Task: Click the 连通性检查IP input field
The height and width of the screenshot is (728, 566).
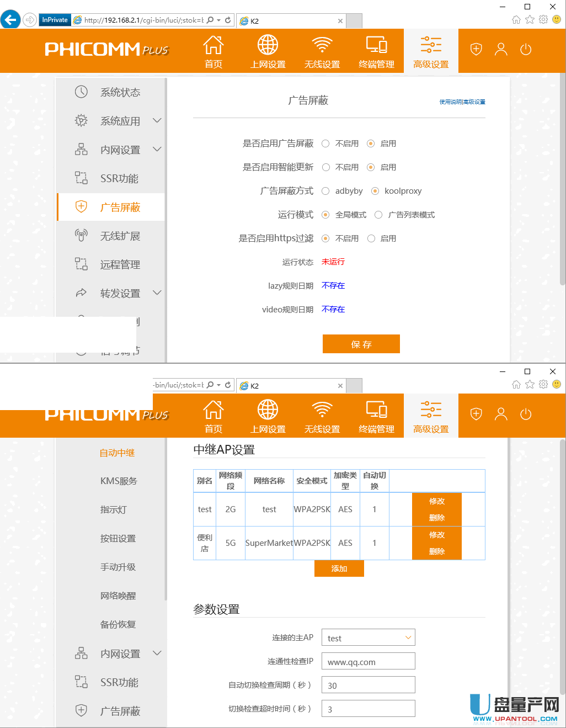Action: [368, 661]
